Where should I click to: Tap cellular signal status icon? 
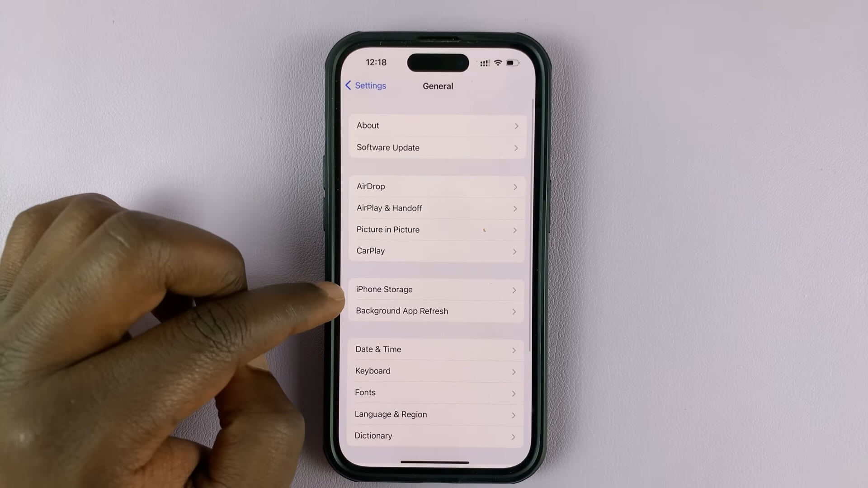coord(483,62)
